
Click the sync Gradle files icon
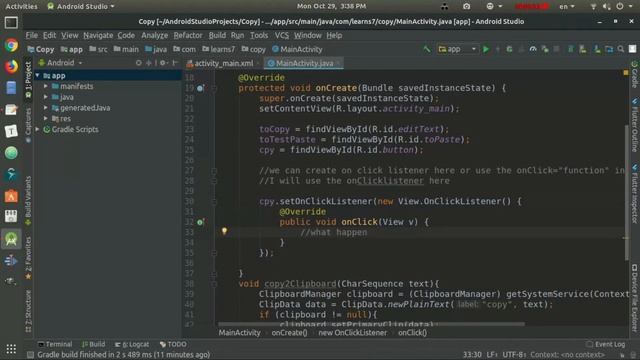571,49
